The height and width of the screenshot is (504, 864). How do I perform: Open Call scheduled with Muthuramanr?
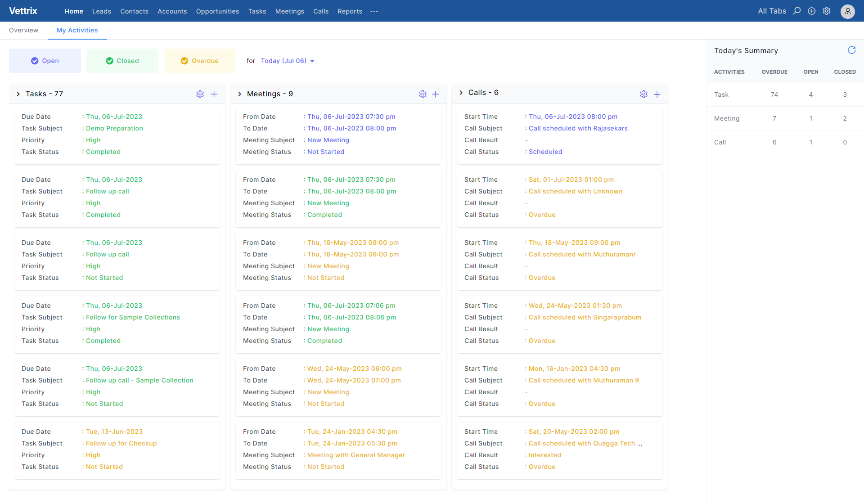point(582,254)
